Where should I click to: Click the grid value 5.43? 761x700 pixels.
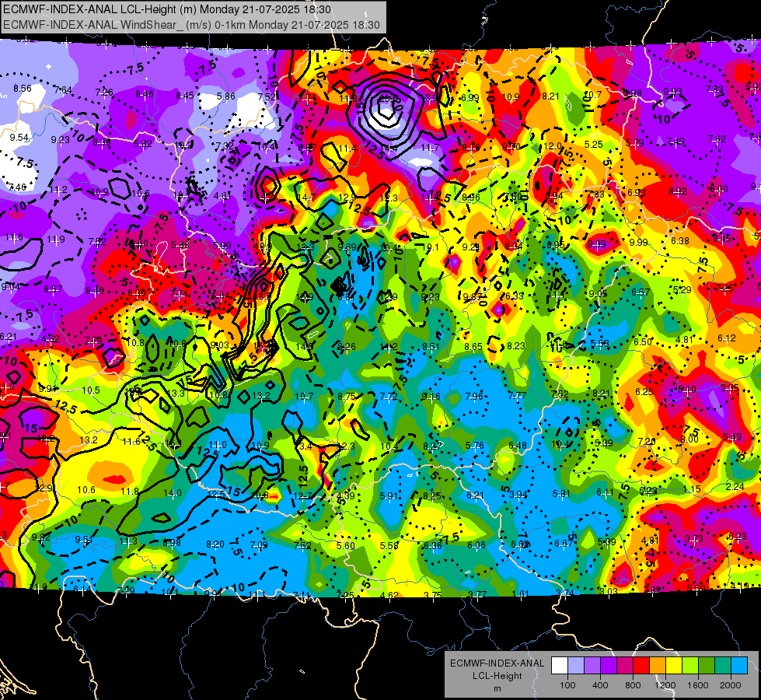[732, 436]
